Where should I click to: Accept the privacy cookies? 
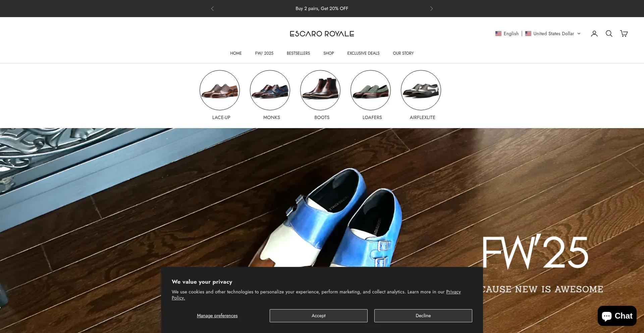click(318, 316)
